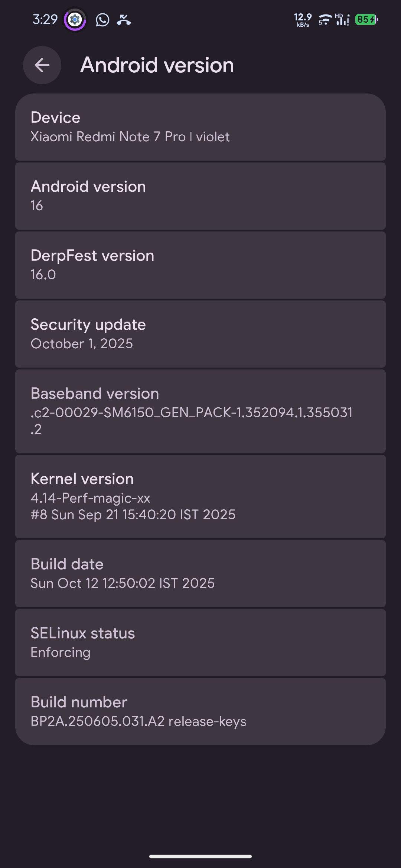Select the DerpFest version row
The width and height of the screenshot is (401, 868).
click(200, 265)
